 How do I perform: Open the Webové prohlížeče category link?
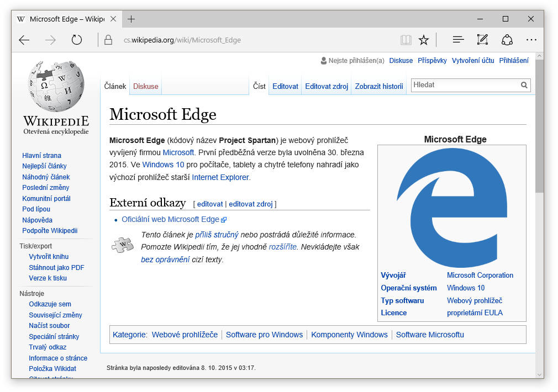click(x=185, y=335)
